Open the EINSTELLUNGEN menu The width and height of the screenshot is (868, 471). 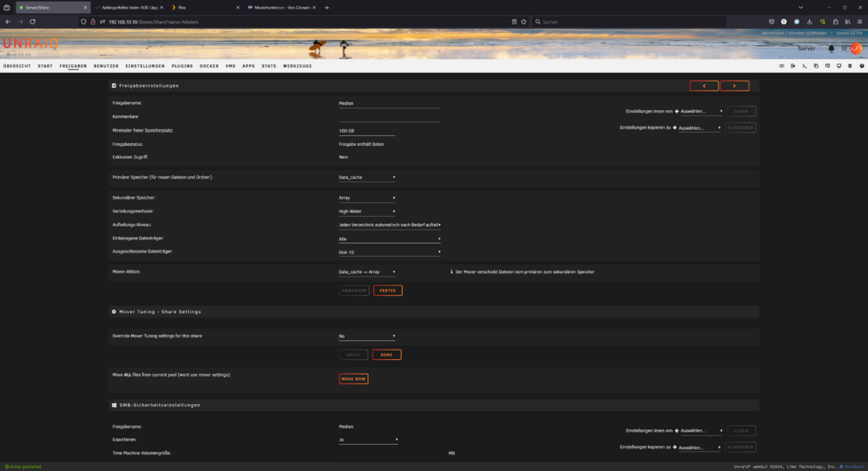pyautogui.click(x=145, y=66)
